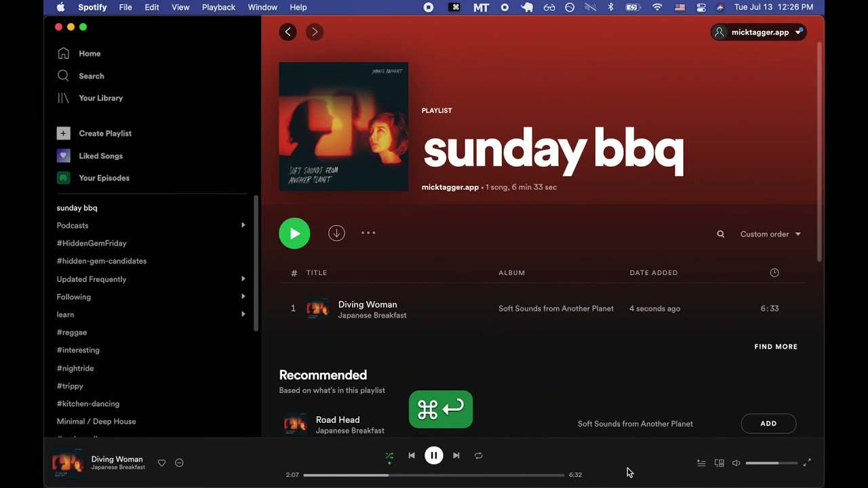Skip to the previous track
The height and width of the screenshot is (488, 868).
coord(412,455)
